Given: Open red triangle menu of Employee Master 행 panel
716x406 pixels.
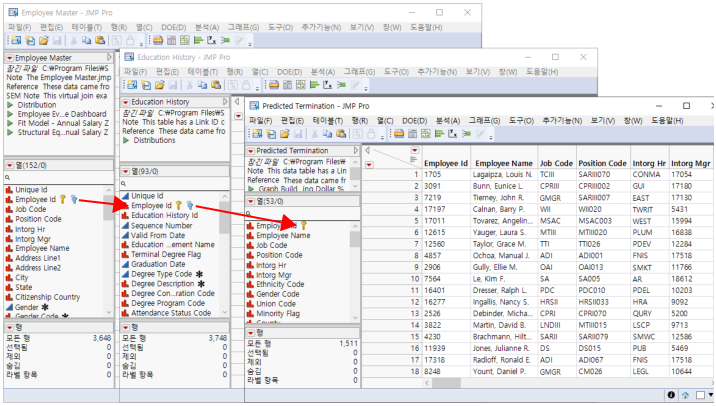Looking at the screenshot, I should [10, 327].
